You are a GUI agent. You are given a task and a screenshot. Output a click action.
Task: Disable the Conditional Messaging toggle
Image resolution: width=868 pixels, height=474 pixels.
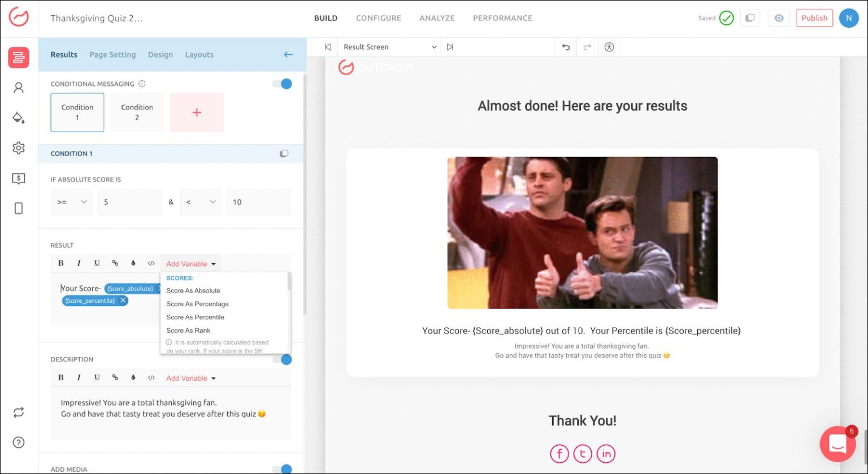tap(282, 84)
